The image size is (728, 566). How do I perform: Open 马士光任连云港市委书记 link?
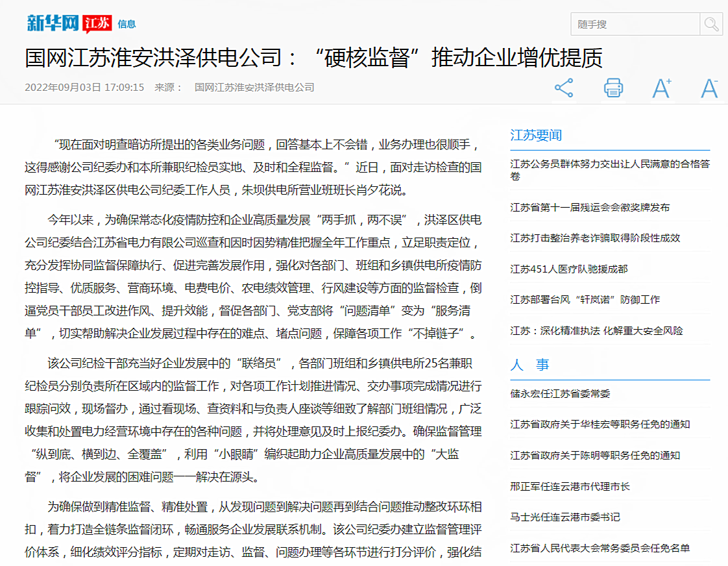click(564, 517)
